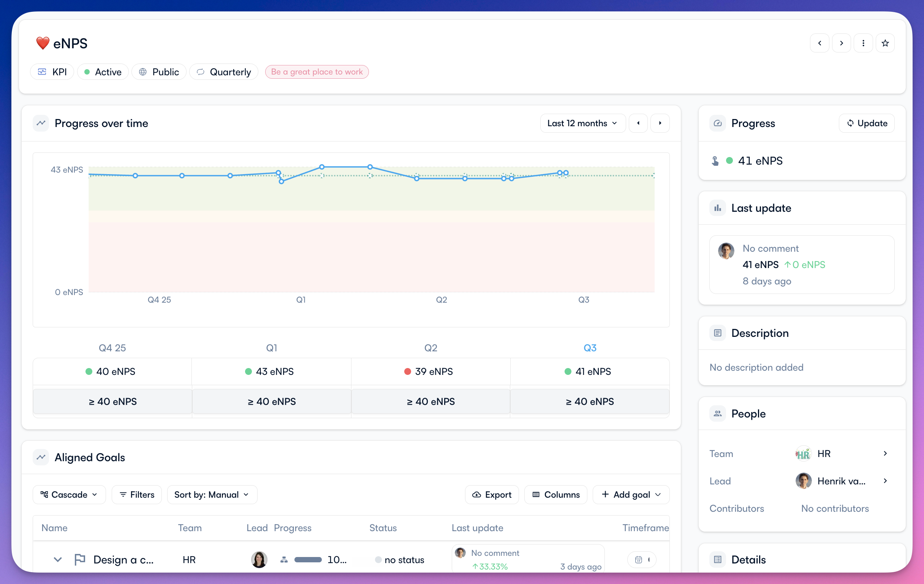924x584 pixels.
Task: Click the 43 eNPS value for Q1
Action: pos(275,371)
